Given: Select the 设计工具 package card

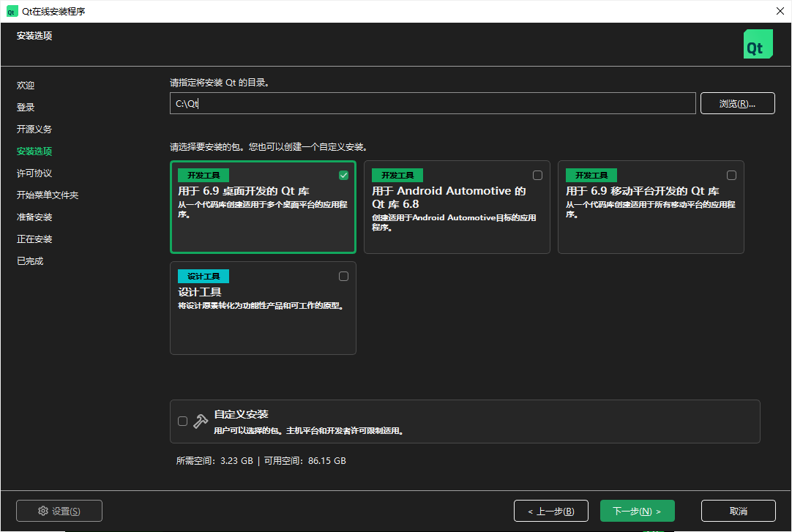Looking at the screenshot, I should pyautogui.click(x=264, y=308).
